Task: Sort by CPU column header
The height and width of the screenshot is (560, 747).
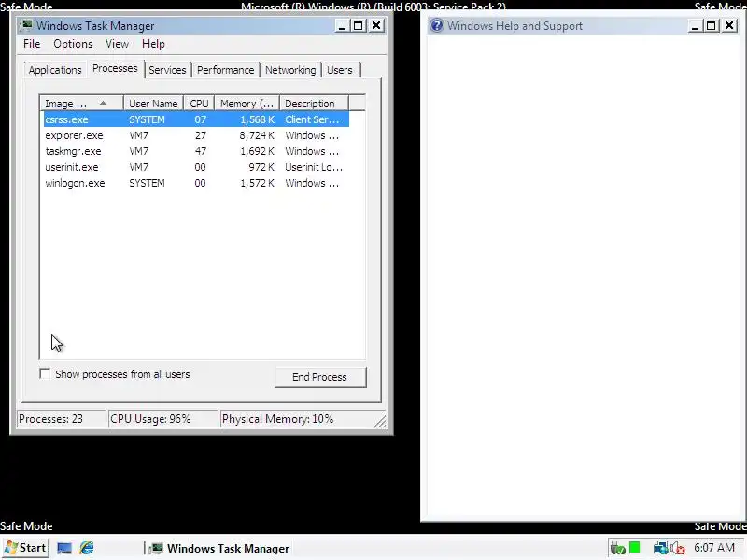Action: coord(199,104)
